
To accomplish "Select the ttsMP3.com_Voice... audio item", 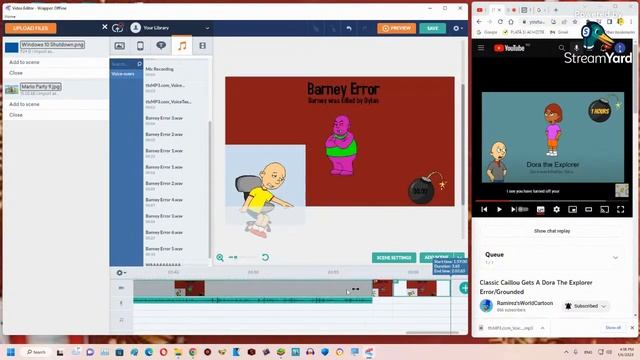I will click(x=176, y=87).
